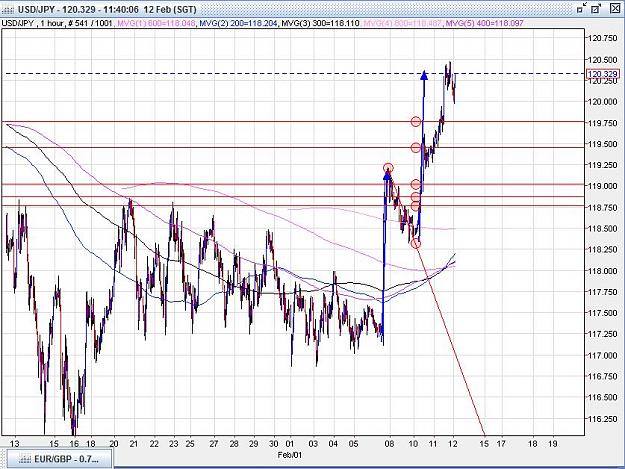Close the USD/JPY chart window

[x=616, y=8]
